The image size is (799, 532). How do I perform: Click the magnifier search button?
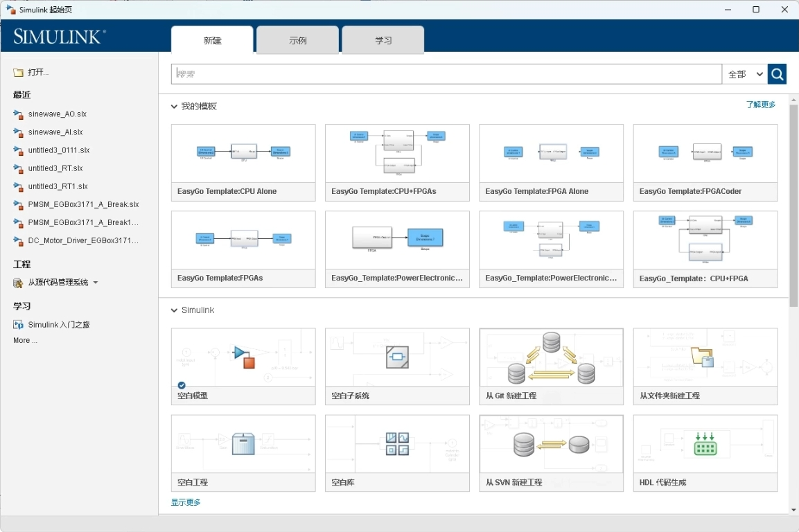tap(777, 74)
